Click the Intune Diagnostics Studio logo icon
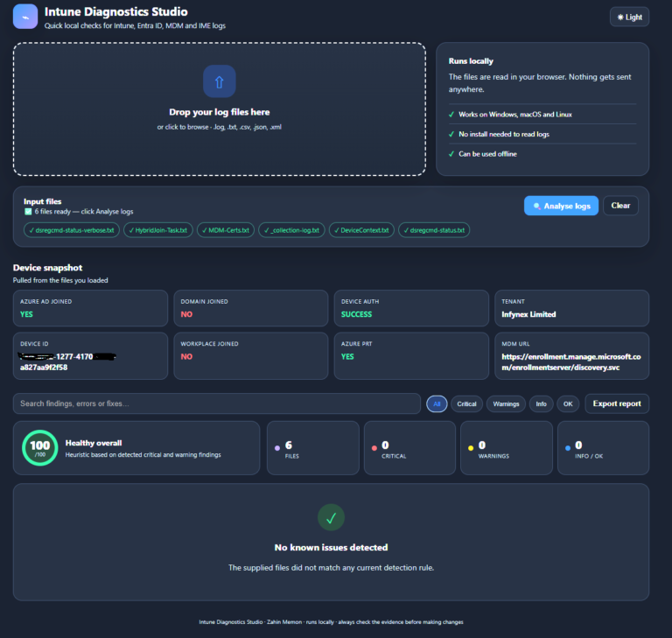The image size is (672, 638). (x=25, y=17)
